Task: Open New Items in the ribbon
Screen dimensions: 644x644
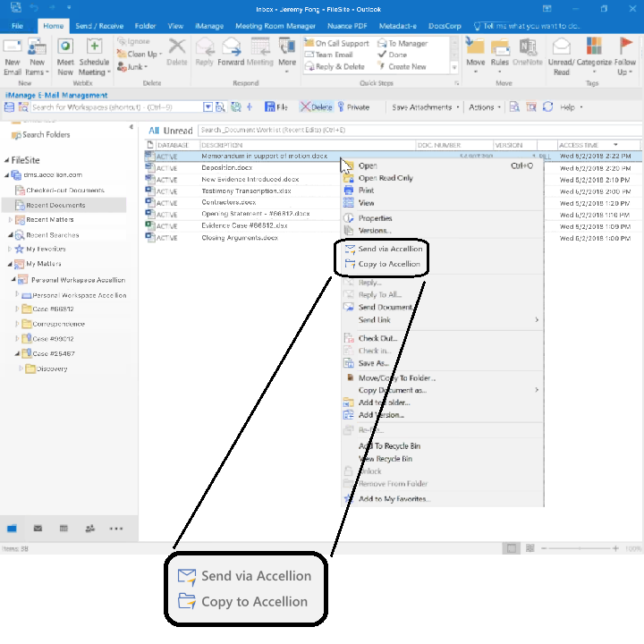Action: tap(37, 56)
